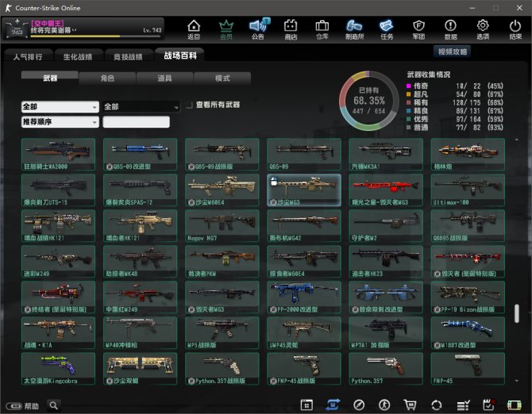Open the second dark 全部 dropdown

coord(141,107)
